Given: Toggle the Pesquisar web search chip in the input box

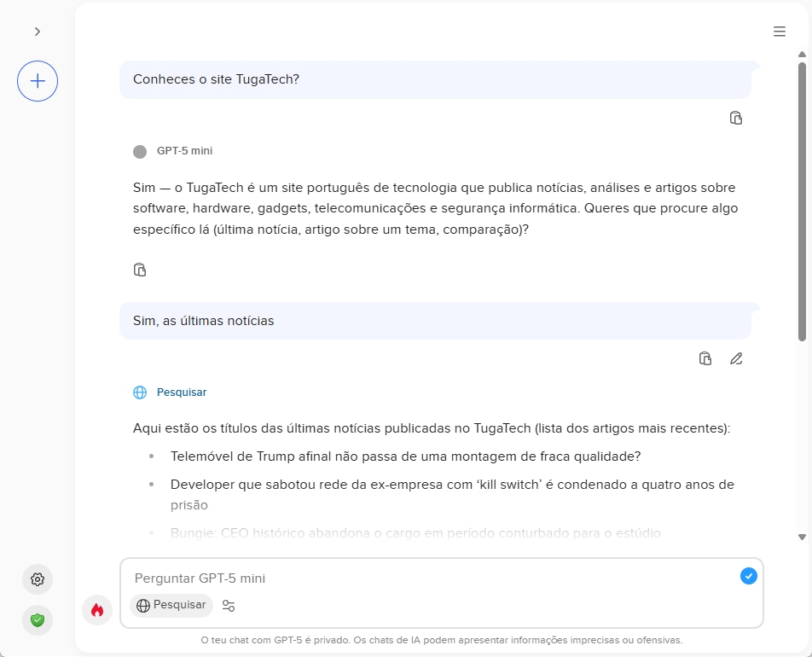Looking at the screenshot, I should (171, 605).
